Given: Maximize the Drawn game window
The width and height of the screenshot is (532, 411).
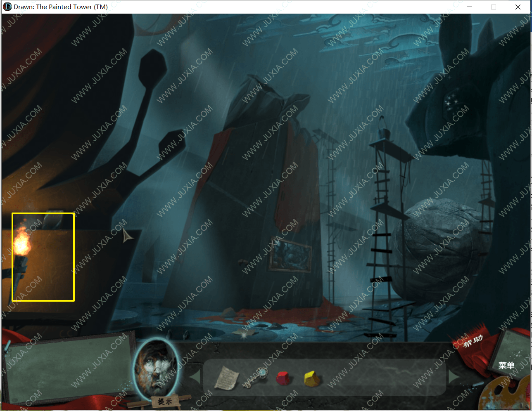Looking at the screenshot, I should coord(494,7).
